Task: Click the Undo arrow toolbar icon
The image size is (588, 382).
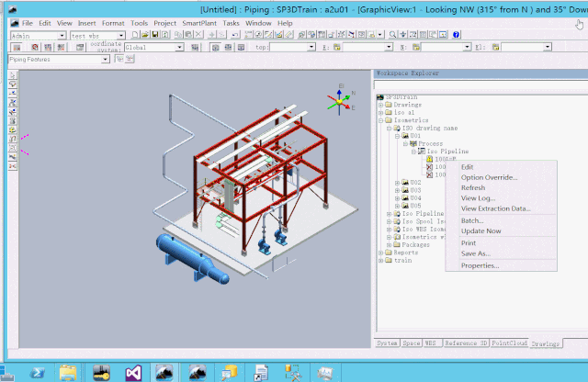Action: [235, 35]
